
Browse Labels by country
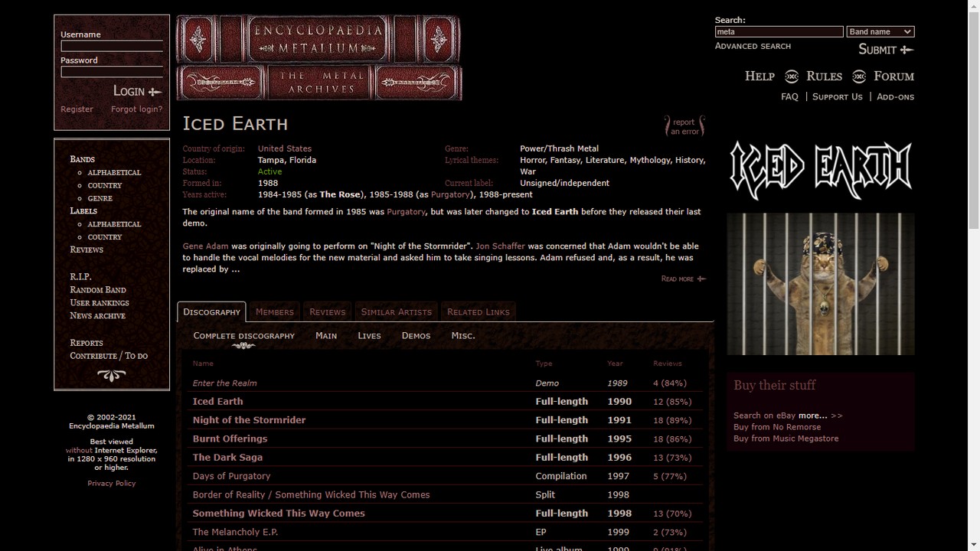[x=105, y=237]
